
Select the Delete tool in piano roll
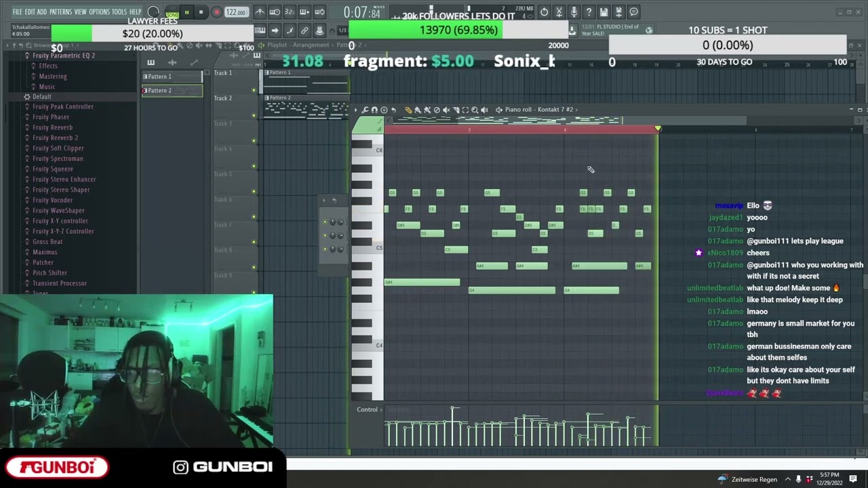click(436, 110)
